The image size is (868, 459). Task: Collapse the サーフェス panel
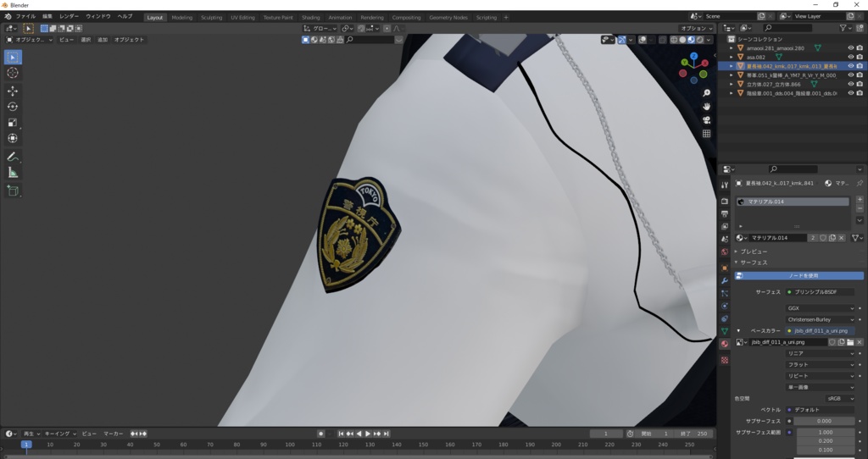tap(754, 263)
